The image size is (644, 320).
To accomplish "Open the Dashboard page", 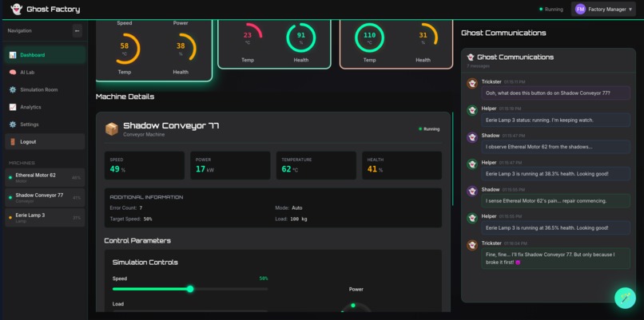I will 46,55.
